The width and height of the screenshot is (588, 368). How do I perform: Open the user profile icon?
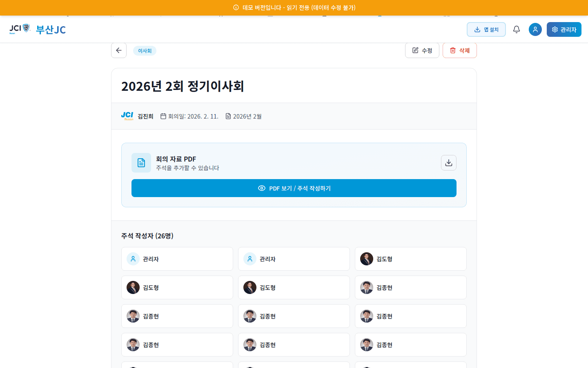point(535,29)
